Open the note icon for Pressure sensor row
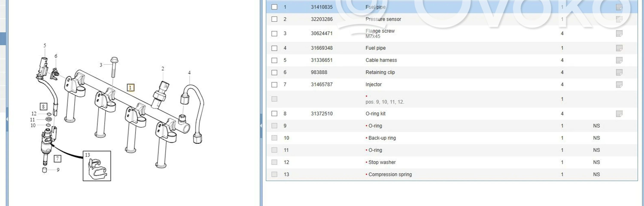Image resolution: width=644 pixels, height=206 pixels. click(x=619, y=19)
